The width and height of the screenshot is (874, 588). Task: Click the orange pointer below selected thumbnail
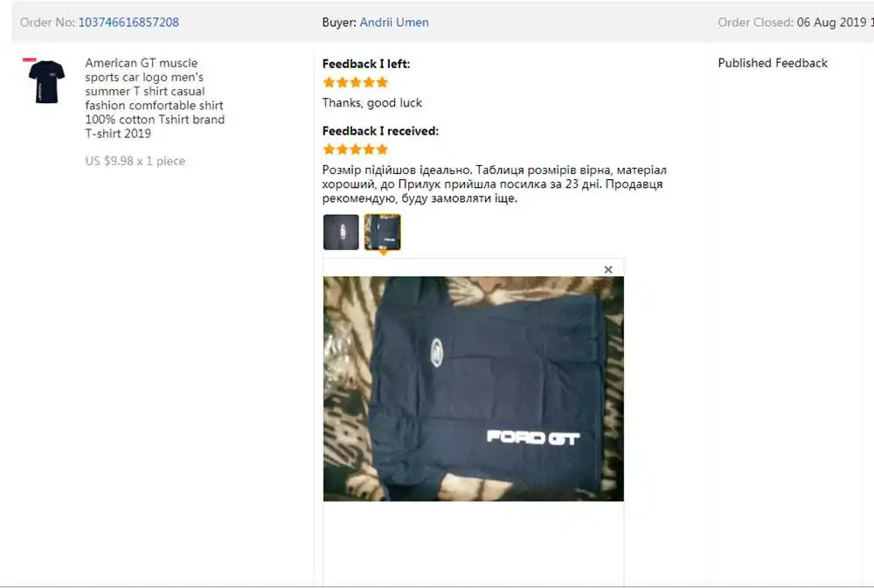(x=383, y=252)
